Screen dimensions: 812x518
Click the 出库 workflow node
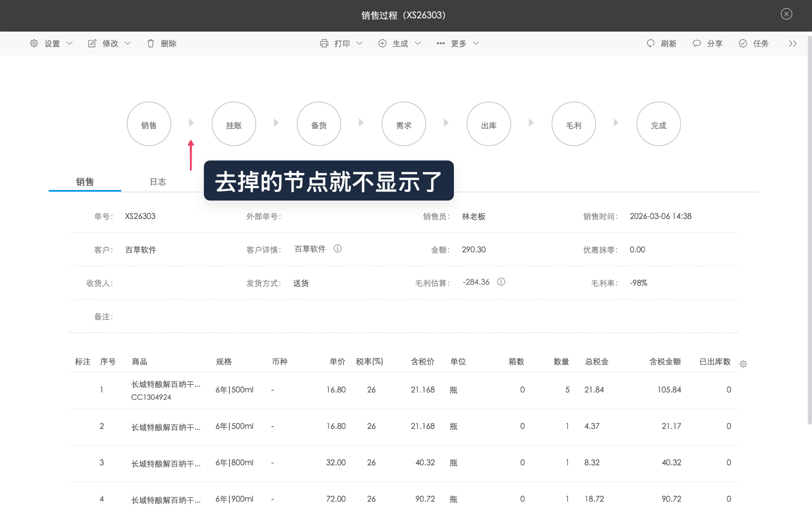tap(489, 124)
